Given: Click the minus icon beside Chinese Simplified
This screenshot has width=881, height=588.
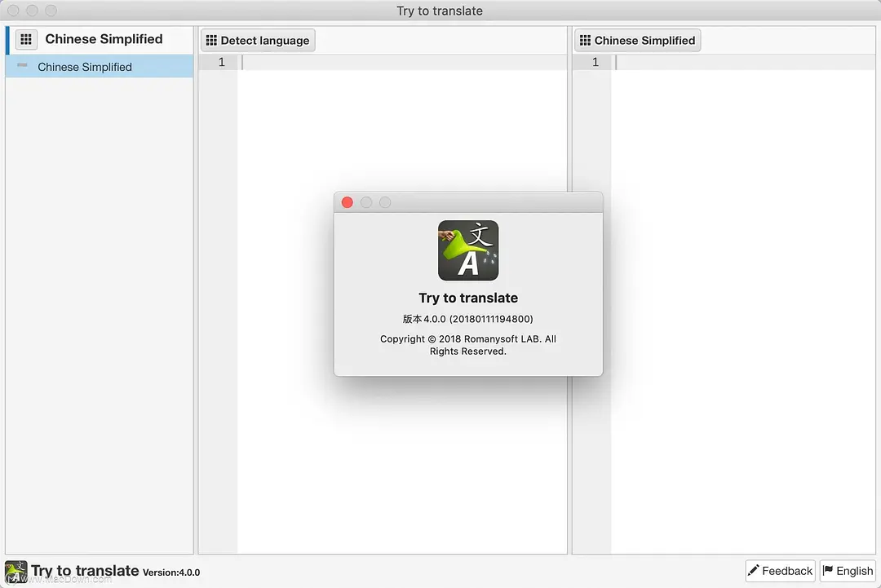Looking at the screenshot, I should pos(22,65).
